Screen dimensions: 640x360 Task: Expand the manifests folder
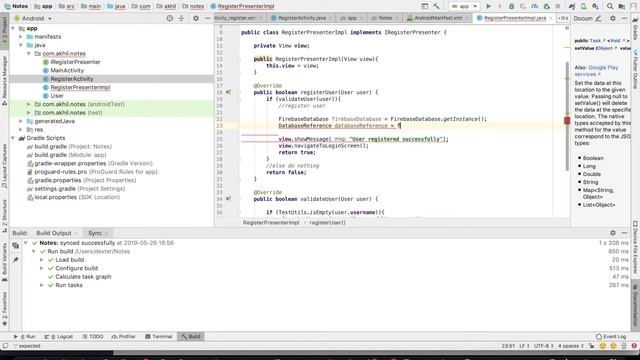point(21,37)
